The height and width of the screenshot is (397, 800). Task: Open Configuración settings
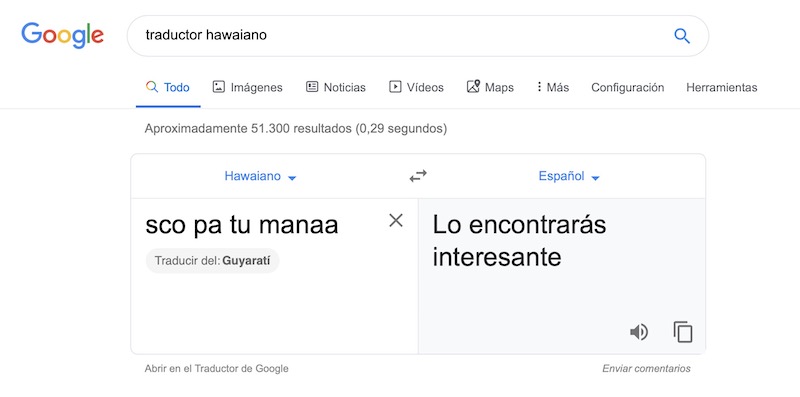tap(628, 87)
